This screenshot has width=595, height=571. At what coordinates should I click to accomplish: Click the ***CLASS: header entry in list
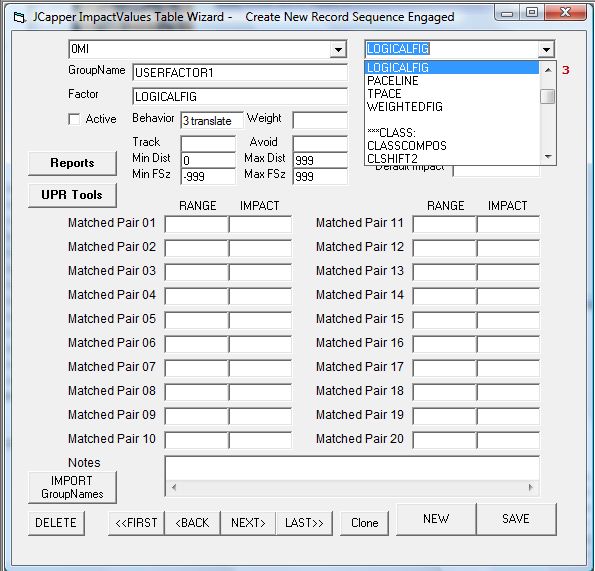click(x=452, y=133)
